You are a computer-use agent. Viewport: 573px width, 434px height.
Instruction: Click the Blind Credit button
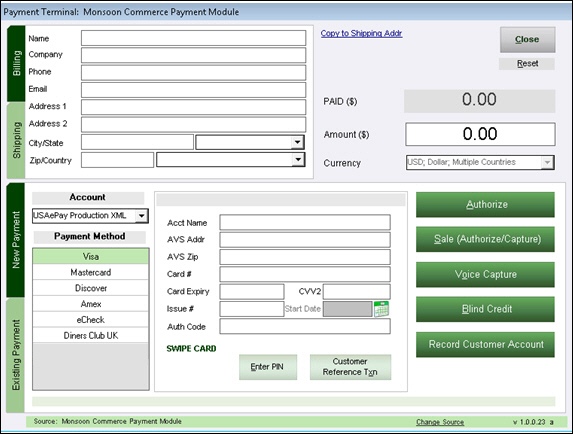click(485, 309)
